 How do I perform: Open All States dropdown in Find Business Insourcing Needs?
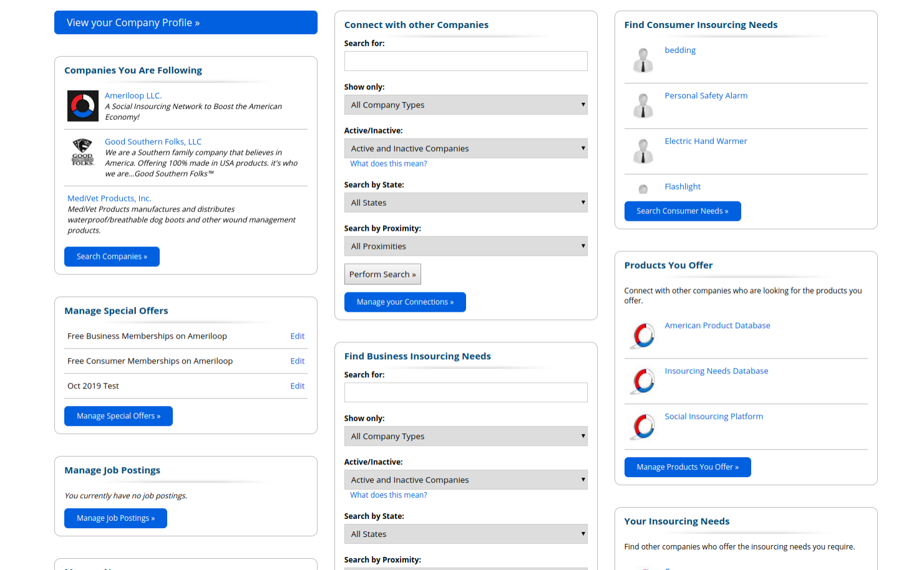coord(466,534)
